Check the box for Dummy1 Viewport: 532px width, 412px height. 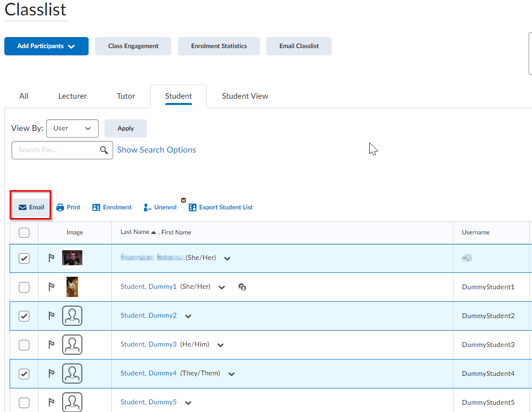(24, 287)
